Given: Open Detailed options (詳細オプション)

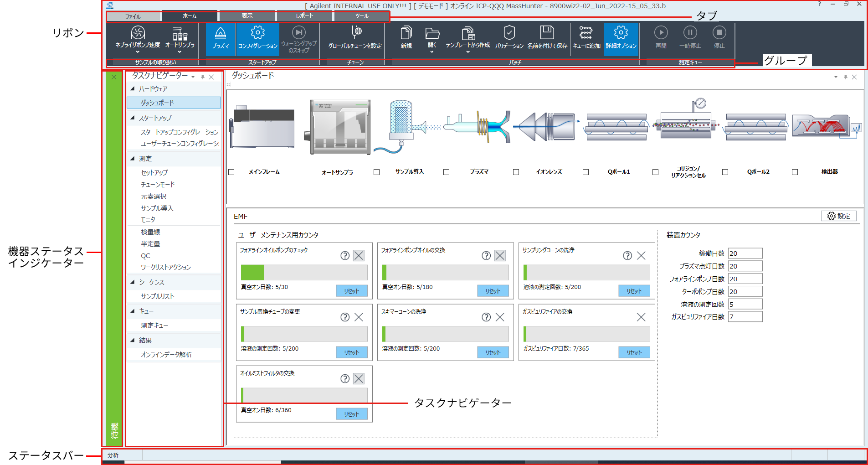Looking at the screenshot, I should click(621, 39).
